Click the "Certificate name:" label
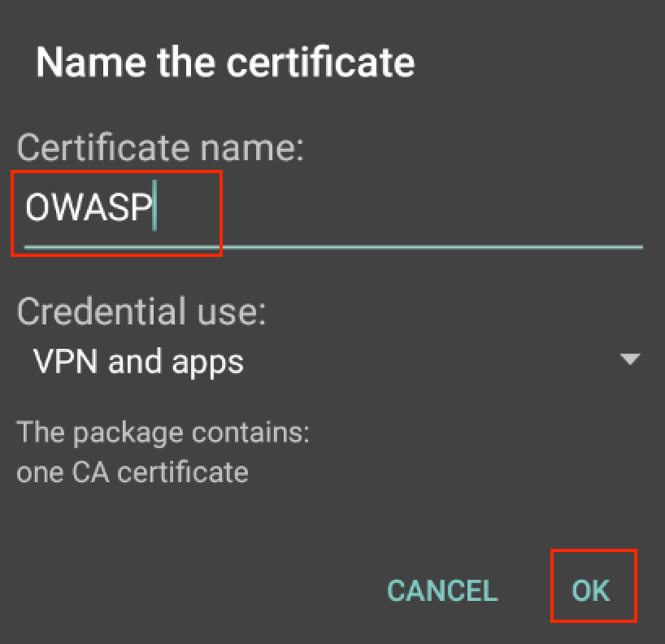 160,149
